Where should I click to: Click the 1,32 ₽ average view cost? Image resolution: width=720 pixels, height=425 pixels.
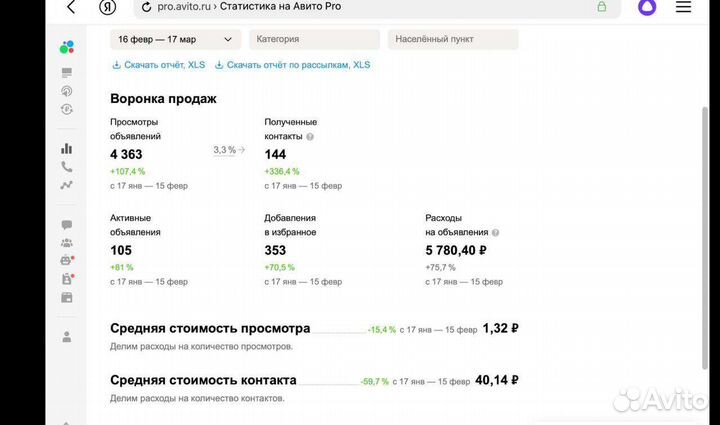point(501,329)
